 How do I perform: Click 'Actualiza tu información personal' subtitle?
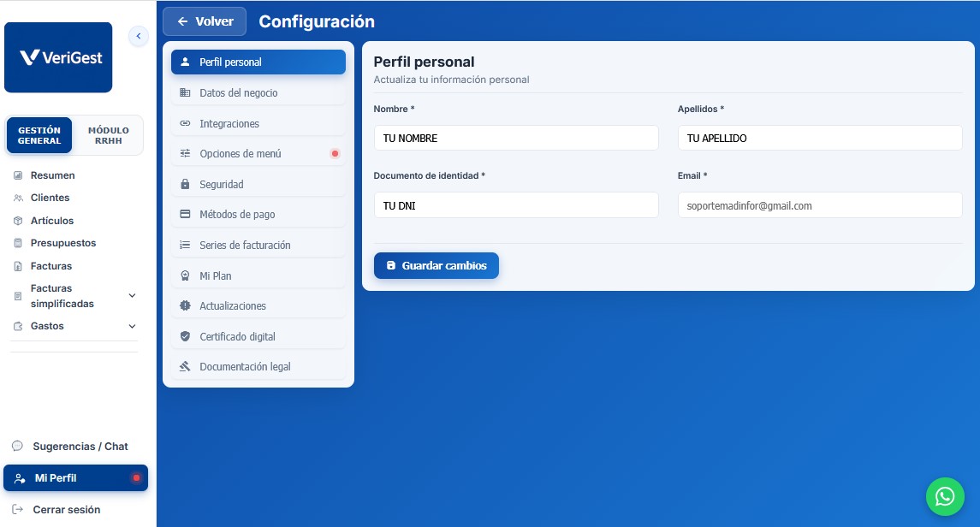[451, 80]
